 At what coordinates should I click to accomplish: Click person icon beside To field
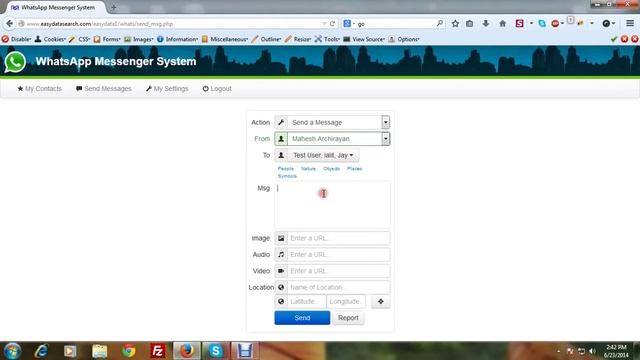pyautogui.click(x=281, y=155)
